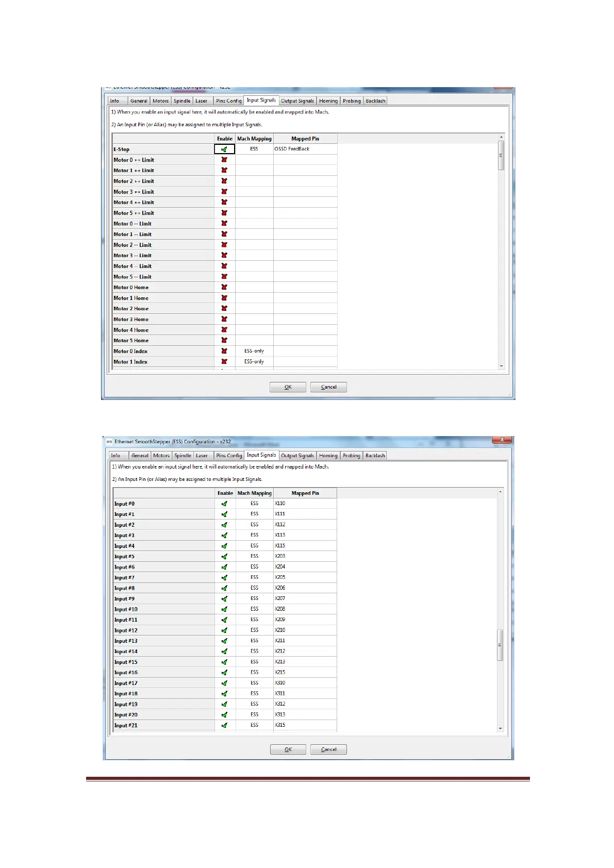Image resolution: width=614 pixels, height=868 pixels.
Task: Open Spindle tab in Input #0 window
Action: [x=182, y=456]
